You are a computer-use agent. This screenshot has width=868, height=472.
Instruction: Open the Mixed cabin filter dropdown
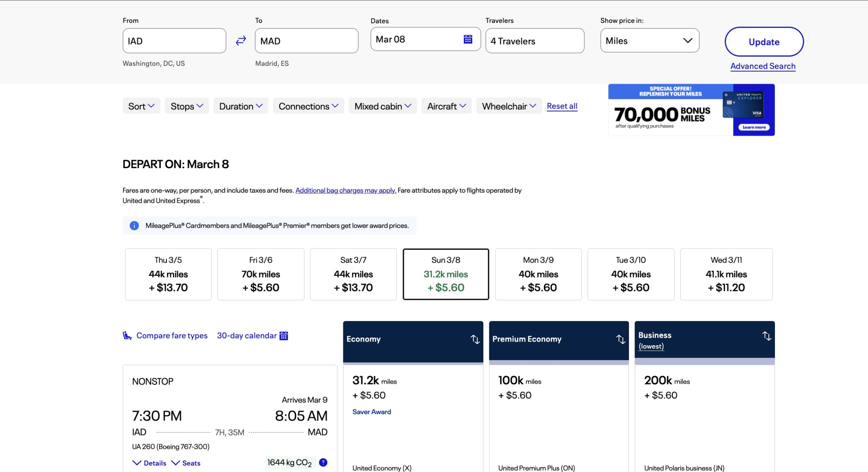[382, 106]
